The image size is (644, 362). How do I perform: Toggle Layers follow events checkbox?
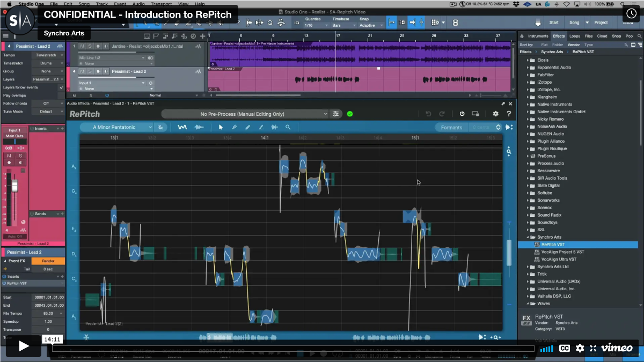coord(61,87)
